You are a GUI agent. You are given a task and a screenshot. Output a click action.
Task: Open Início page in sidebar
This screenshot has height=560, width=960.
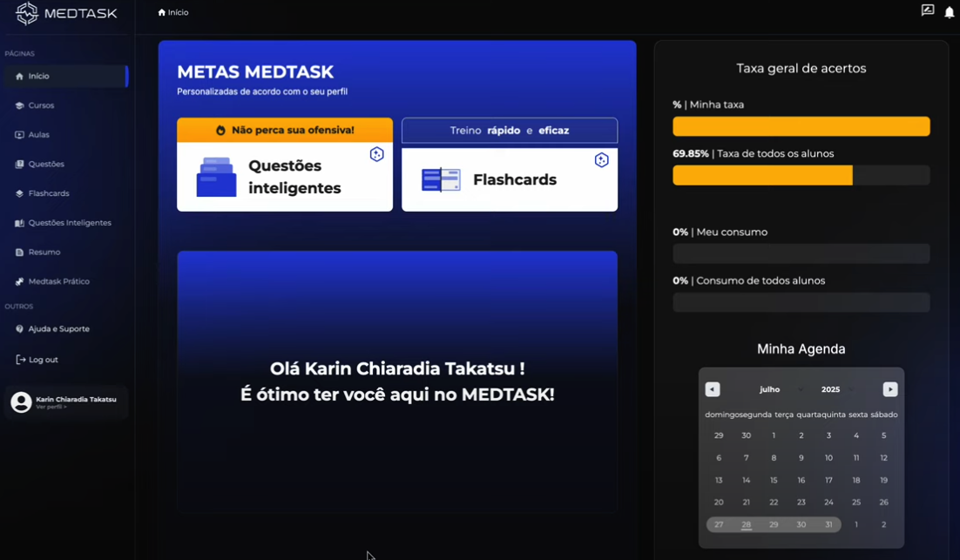pos(66,77)
